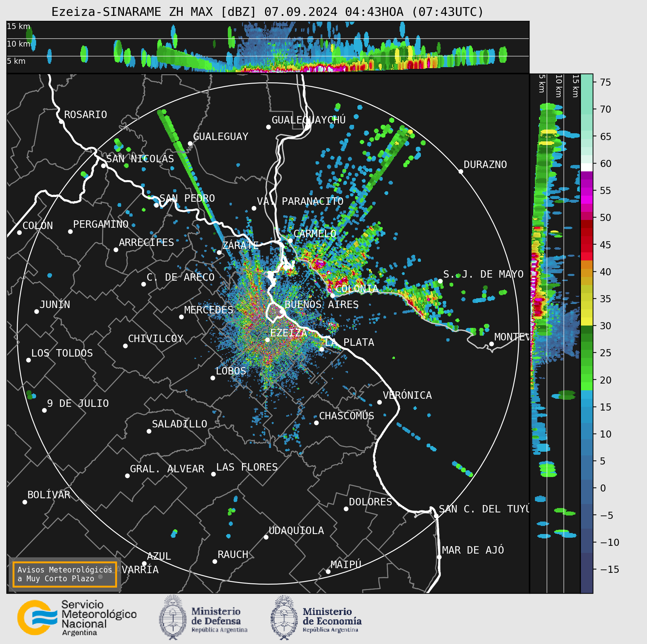
Task: Click the BUENOS AIRES label
Action: pyautogui.click(x=322, y=305)
